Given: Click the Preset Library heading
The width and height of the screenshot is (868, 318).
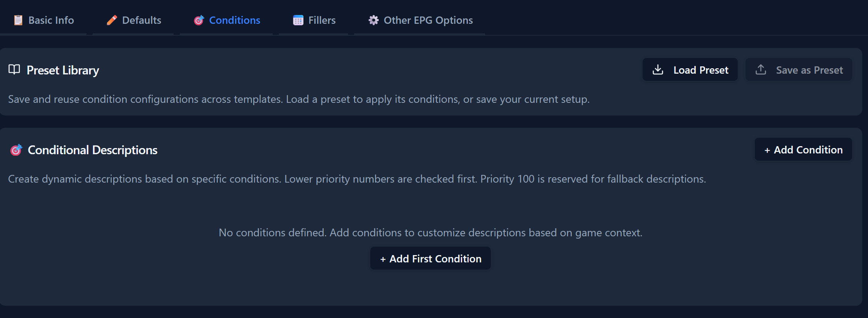Looking at the screenshot, I should [63, 70].
